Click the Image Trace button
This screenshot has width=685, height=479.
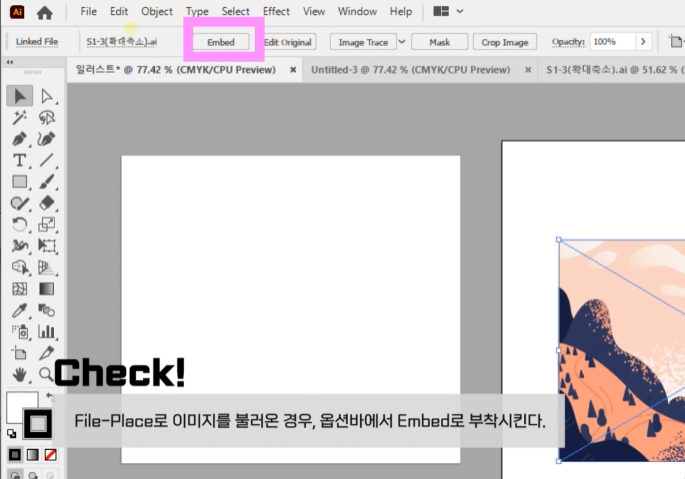pos(363,42)
